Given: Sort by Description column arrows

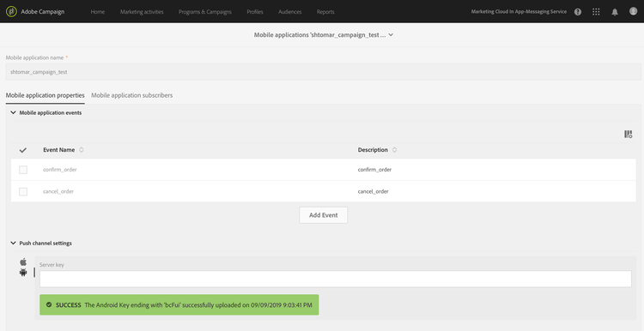Looking at the screenshot, I should pyautogui.click(x=394, y=150).
